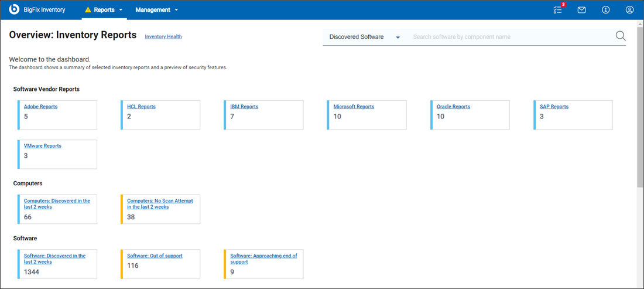
Task: Open the Reports menu
Action: pyautogui.click(x=104, y=10)
